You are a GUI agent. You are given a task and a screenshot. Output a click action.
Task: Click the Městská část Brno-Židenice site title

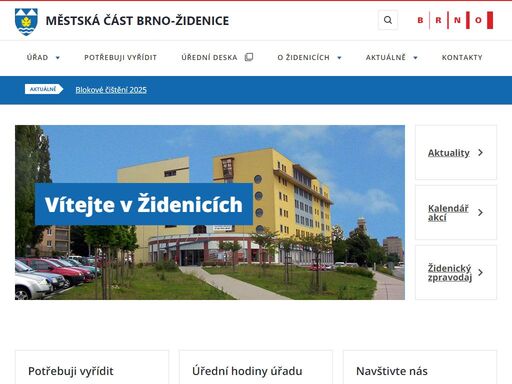[137, 21]
